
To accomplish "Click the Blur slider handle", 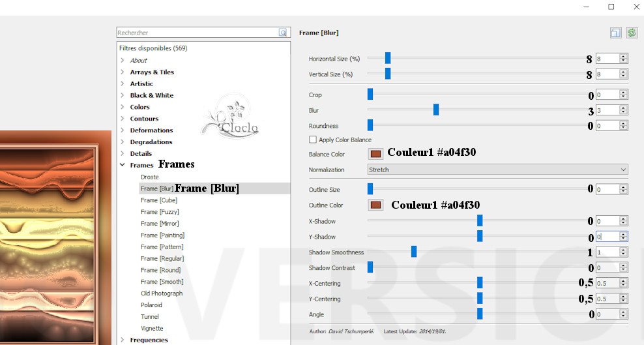I will tap(436, 110).
